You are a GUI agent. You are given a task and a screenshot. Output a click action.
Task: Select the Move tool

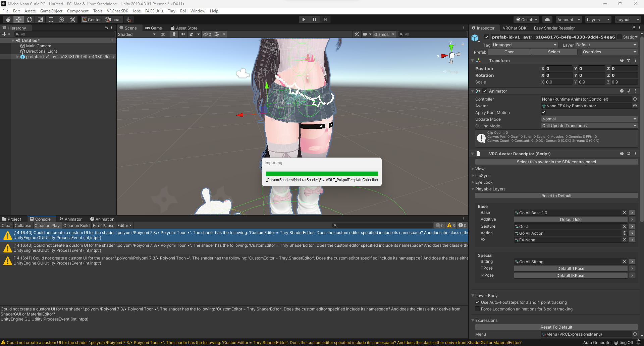pos(19,19)
